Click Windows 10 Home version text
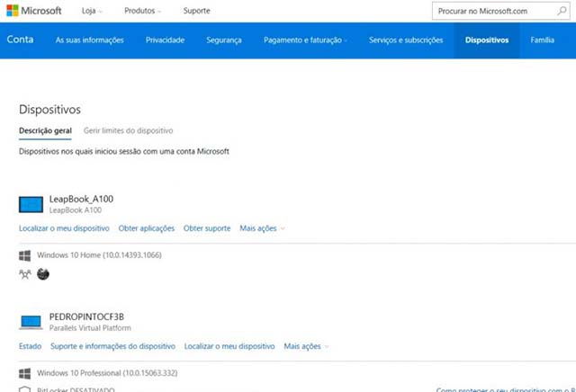 tap(99, 255)
